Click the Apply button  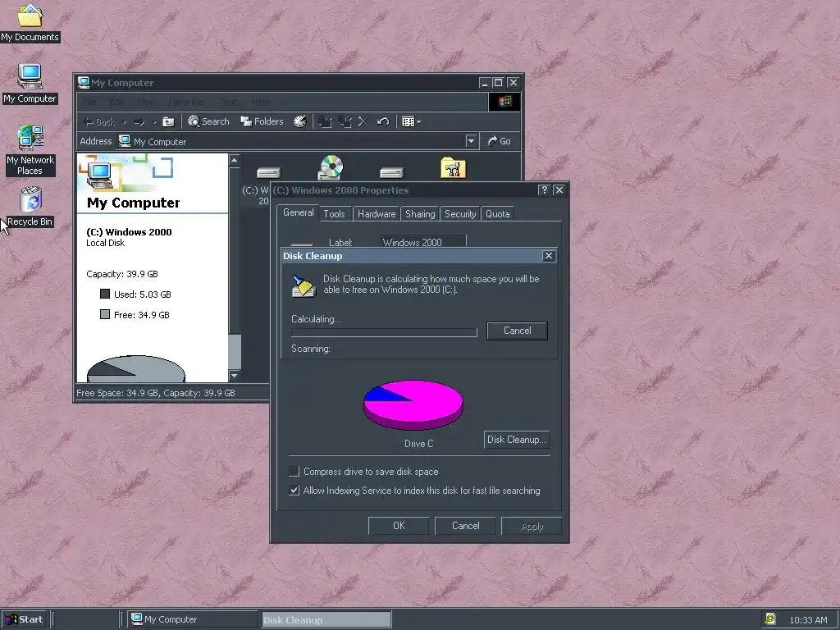532,526
